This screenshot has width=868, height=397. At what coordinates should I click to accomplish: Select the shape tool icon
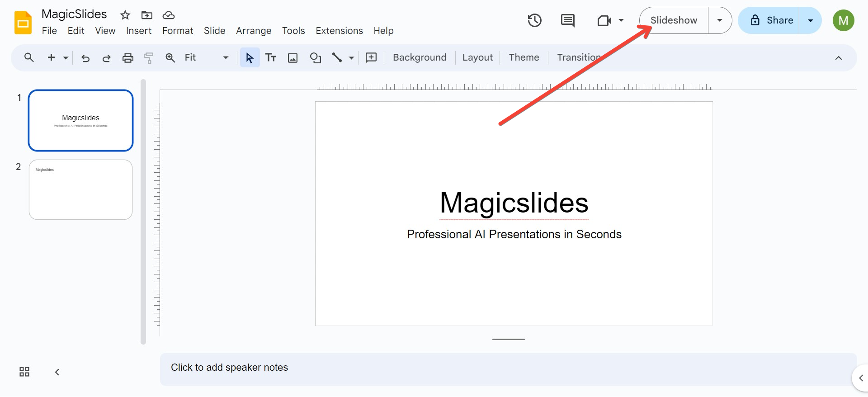point(315,58)
